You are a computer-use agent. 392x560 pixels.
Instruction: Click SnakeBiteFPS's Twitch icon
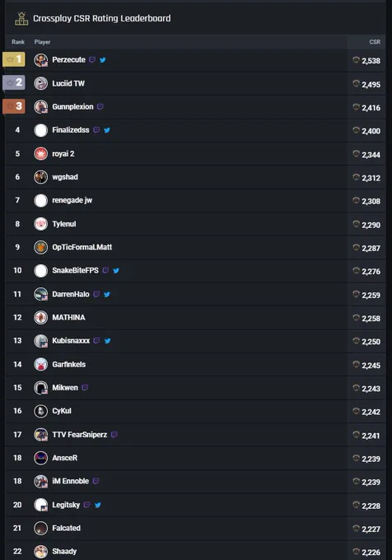coord(105,270)
